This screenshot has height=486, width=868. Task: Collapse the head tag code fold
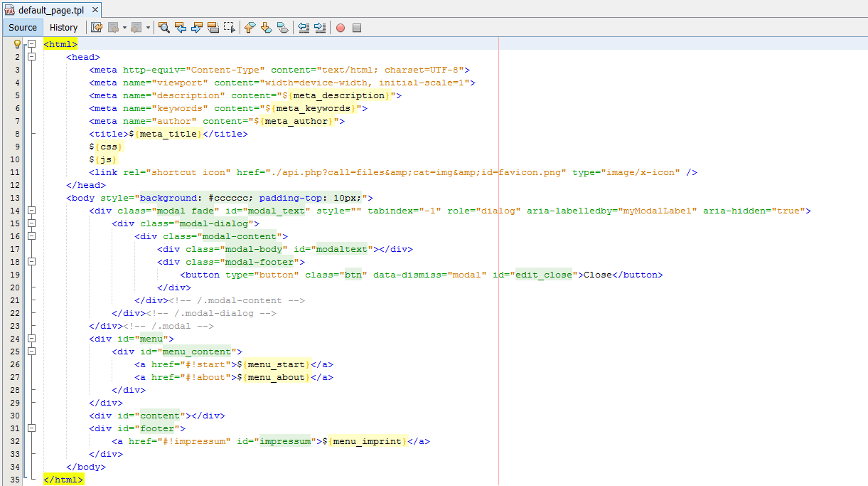pyautogui.click(x=31, y=57)
